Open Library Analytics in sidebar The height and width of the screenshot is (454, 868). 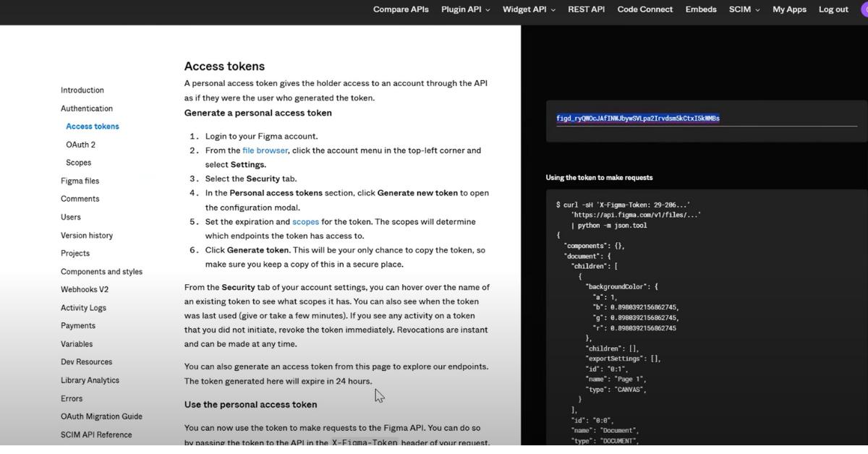point(90,380)
